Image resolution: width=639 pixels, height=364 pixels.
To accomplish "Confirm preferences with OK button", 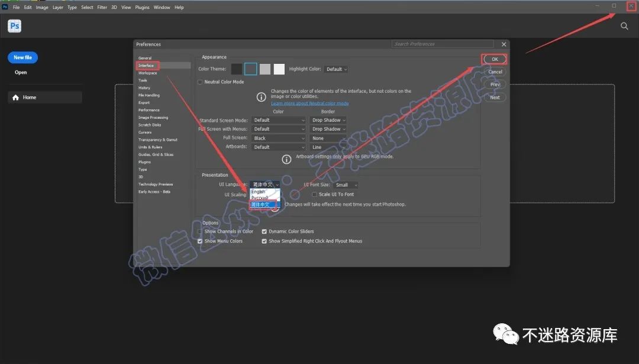I will 494,59.
